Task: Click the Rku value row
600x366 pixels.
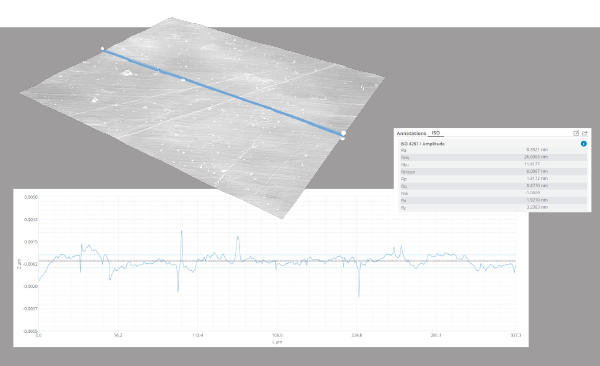Action: (493, 164)
